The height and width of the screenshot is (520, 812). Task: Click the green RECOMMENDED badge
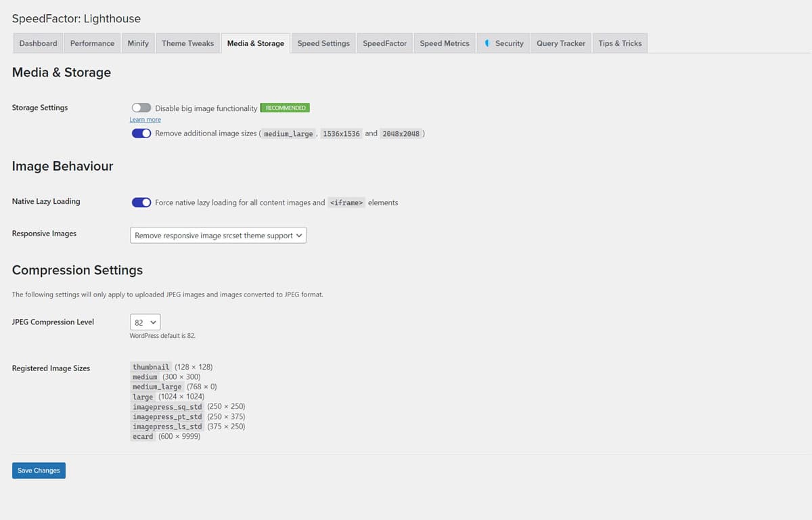tap(285, 108)
